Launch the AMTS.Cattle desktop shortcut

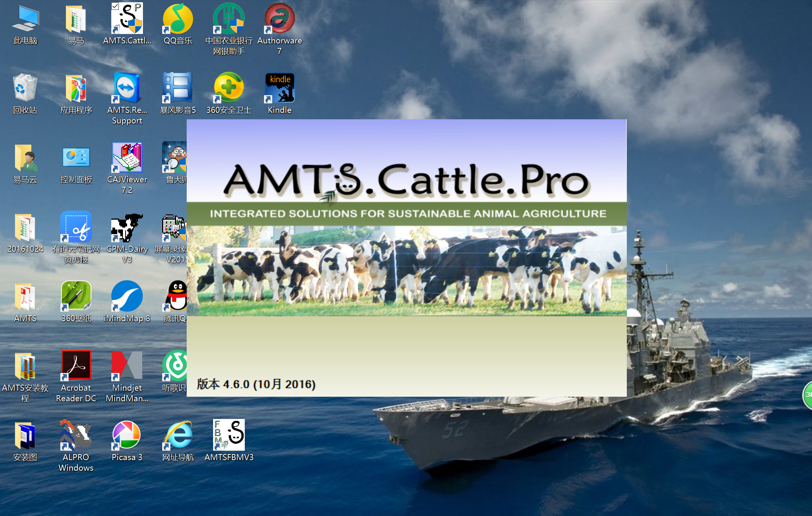(x=127, y=25)
